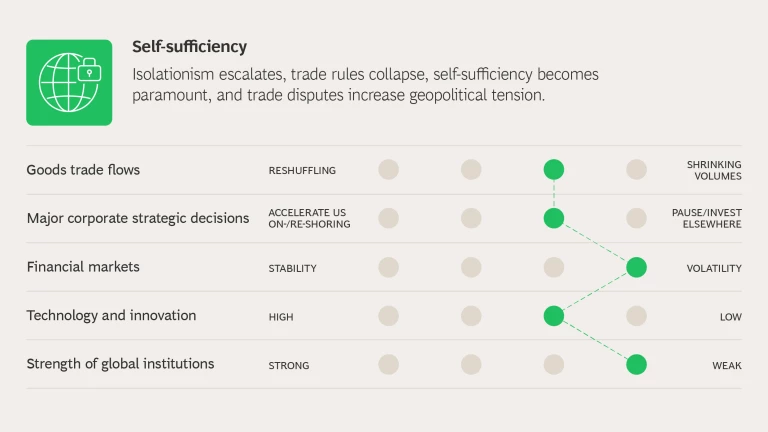Click the Financial markets row label
The image size is (768, 432).
[83, 267]
